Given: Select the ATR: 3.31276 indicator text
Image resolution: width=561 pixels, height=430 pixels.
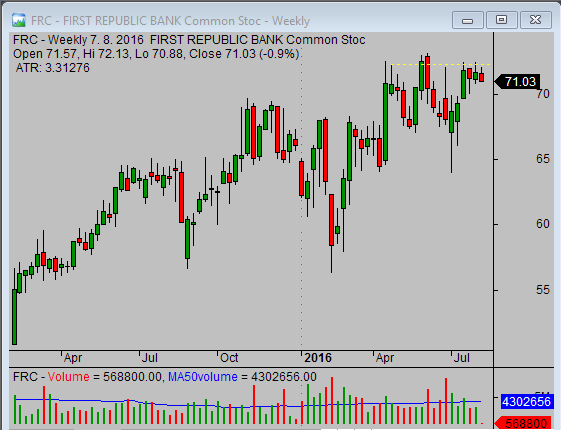Looking at the screenshot, I should (x=53, y=68).
